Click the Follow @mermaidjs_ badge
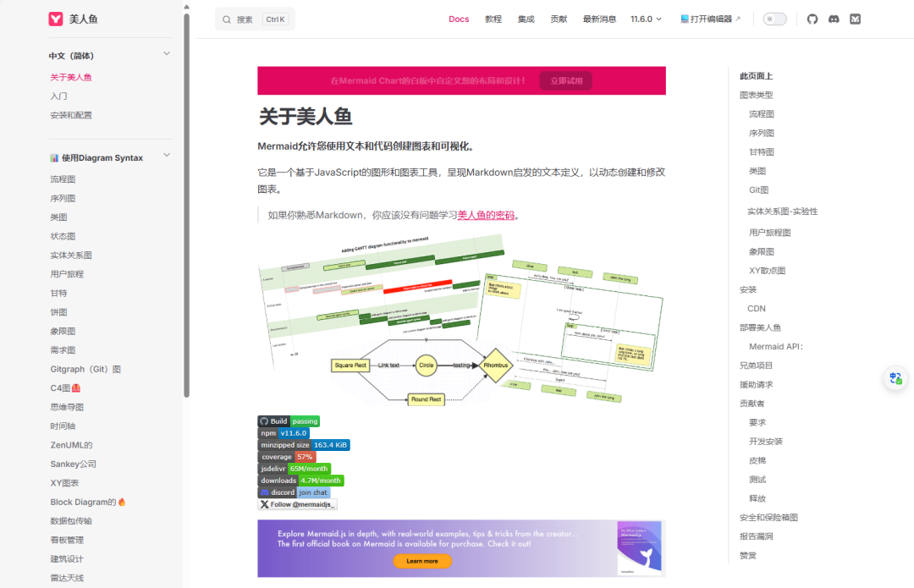This screenshot has width=914, height=588. [297, 504]
